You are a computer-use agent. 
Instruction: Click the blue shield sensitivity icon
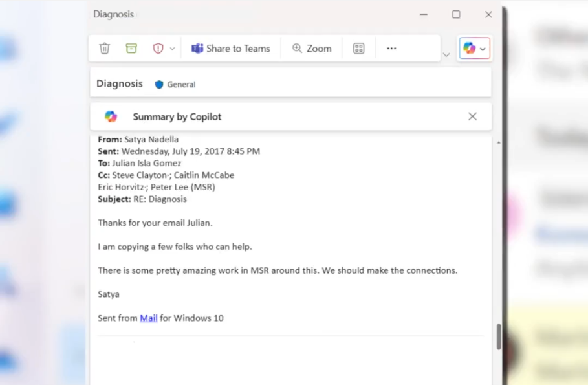pyautogui.click(x=159, y=84)
